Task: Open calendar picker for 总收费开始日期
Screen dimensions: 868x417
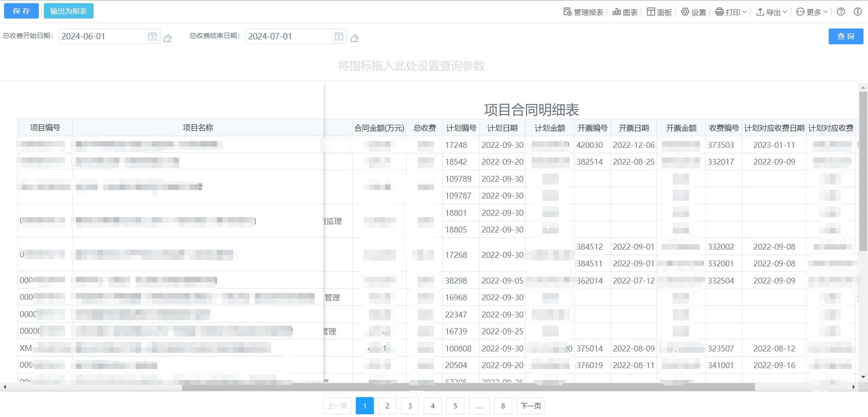Action: 152,36
